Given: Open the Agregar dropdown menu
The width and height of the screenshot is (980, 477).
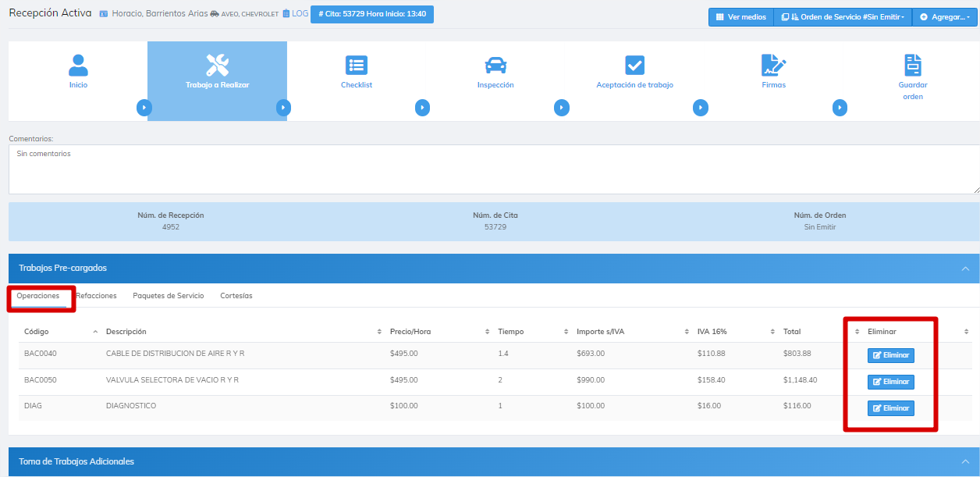Looking at the screenshot, I should 944,16.
